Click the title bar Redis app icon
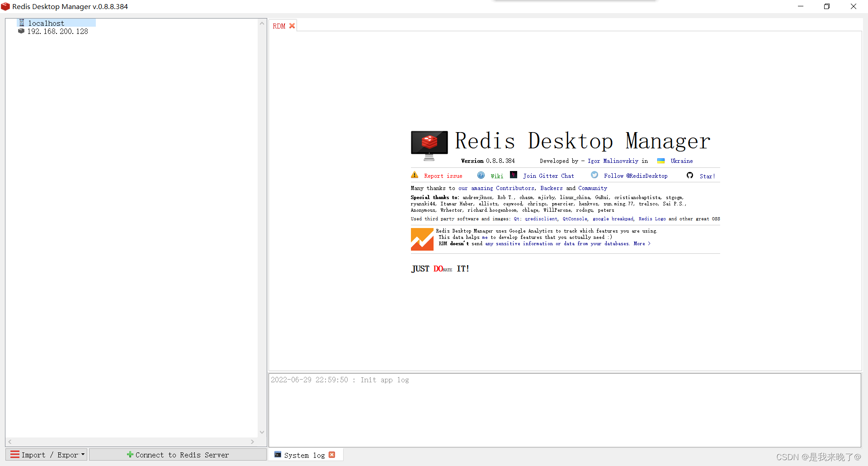Screen dimensions: 868x466 (5, 6)
